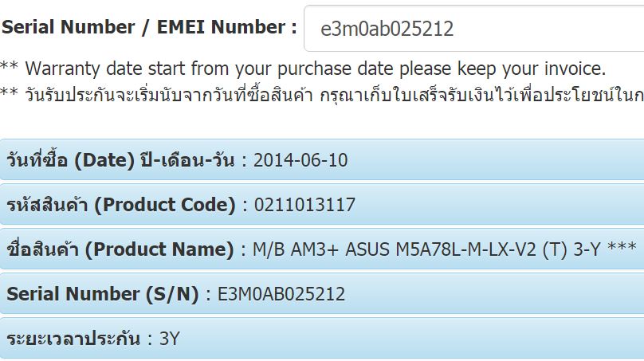Click the warranty period value 3Y
This screenshot has width=644, height=361.
(x=170, y=339)
